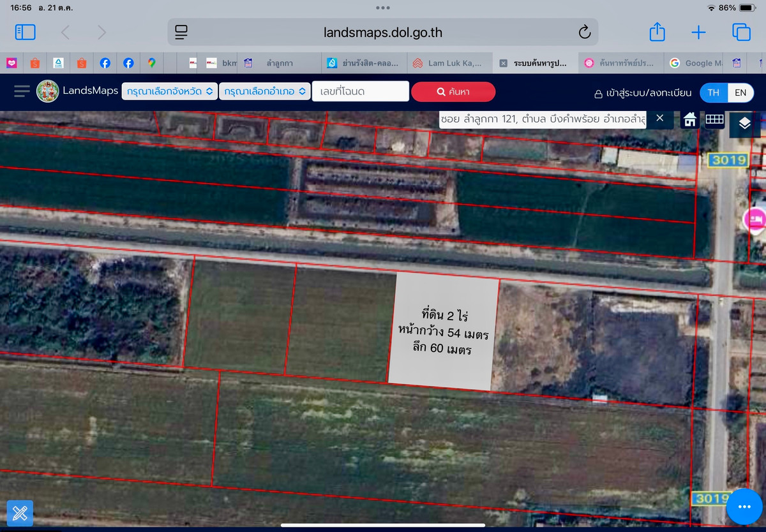
Task: Open the blue more-options bubble
Action: 744,506
